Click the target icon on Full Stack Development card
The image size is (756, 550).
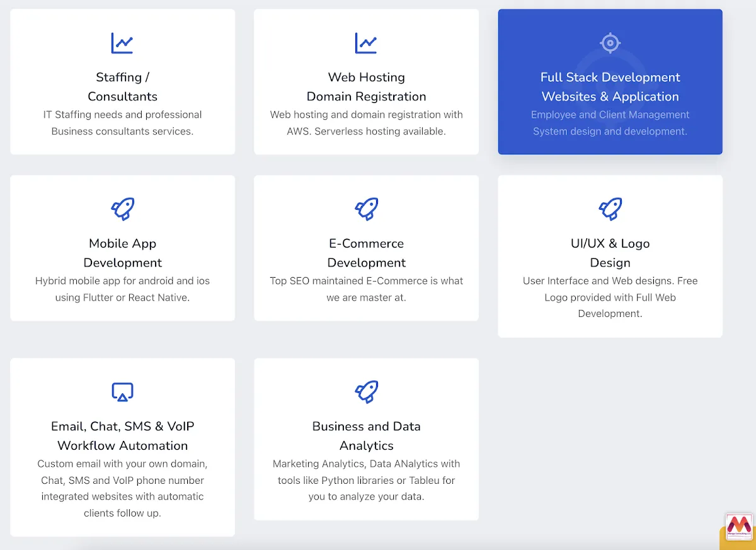point(610,43)
